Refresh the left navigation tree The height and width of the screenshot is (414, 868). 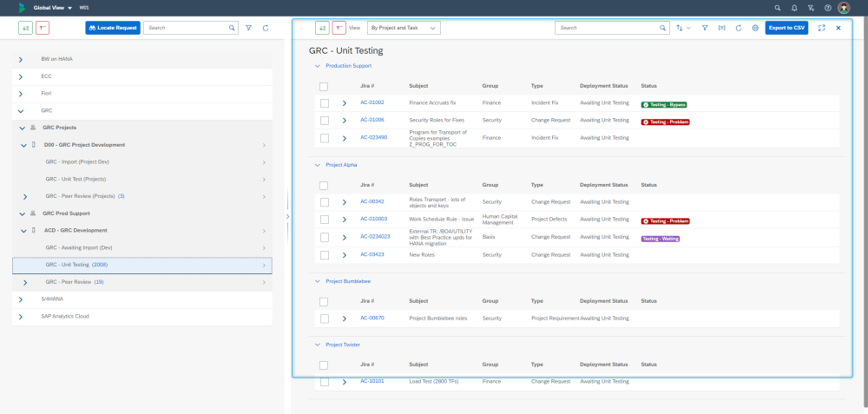265,28
